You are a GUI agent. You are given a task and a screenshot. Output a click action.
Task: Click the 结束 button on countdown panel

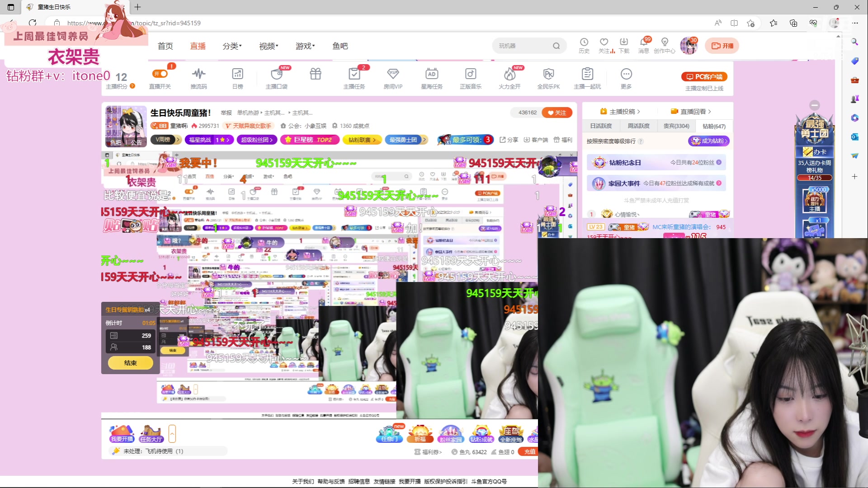(x=130, y=362)
